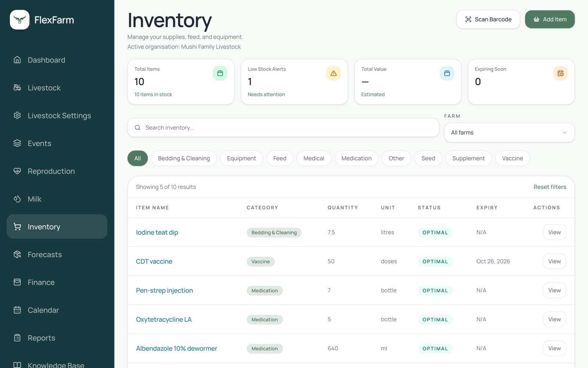
Task: Filter by Bedding & Cleaning category
Action: [184, 158]
